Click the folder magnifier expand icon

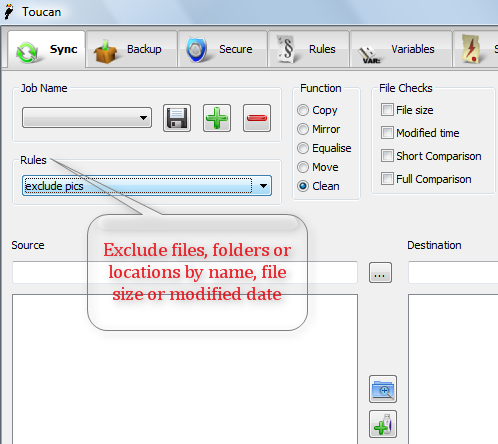383,389
